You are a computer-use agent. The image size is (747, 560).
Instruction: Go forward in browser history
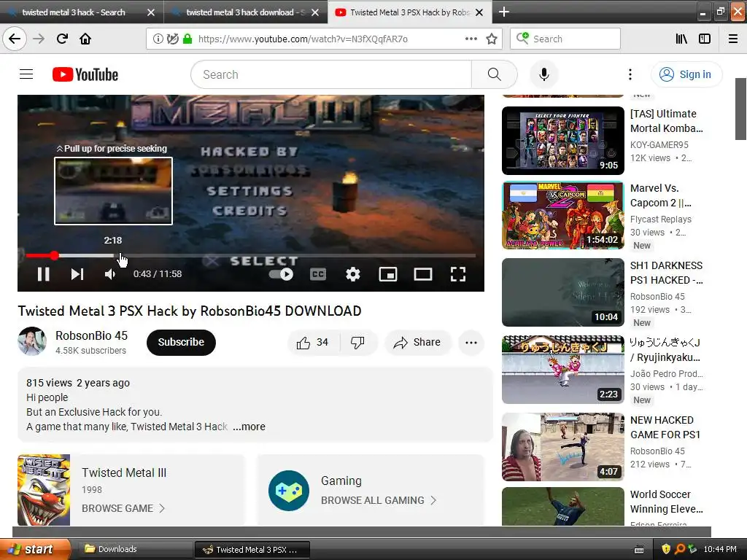point(39,39)
